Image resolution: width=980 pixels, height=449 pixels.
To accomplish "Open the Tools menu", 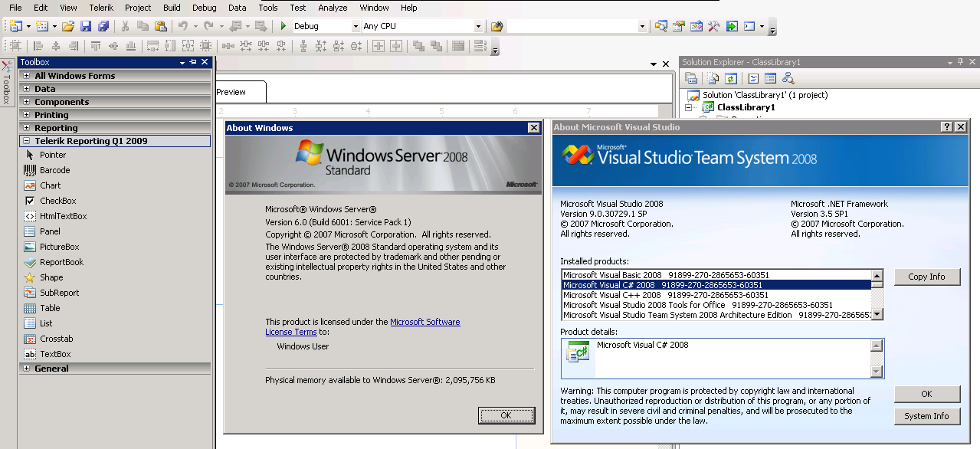I will [268, 8].
